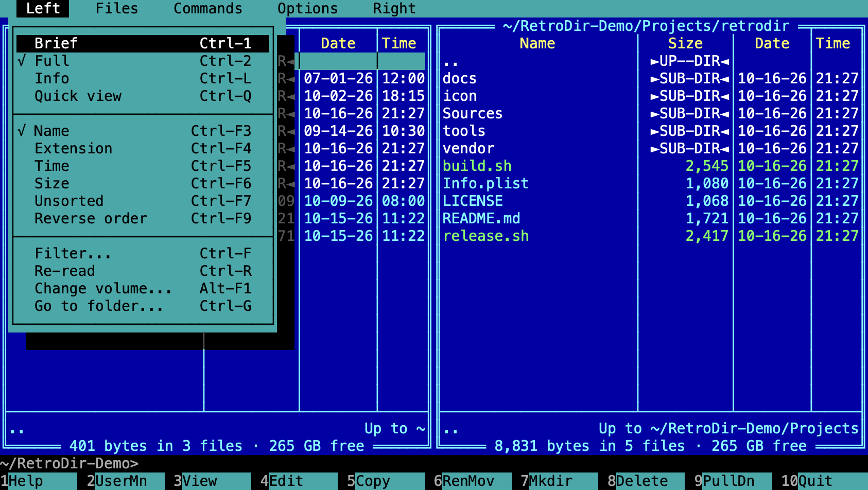Choose Info panel mode
Viewport: 868px width, 490px height.
point(143,79)
